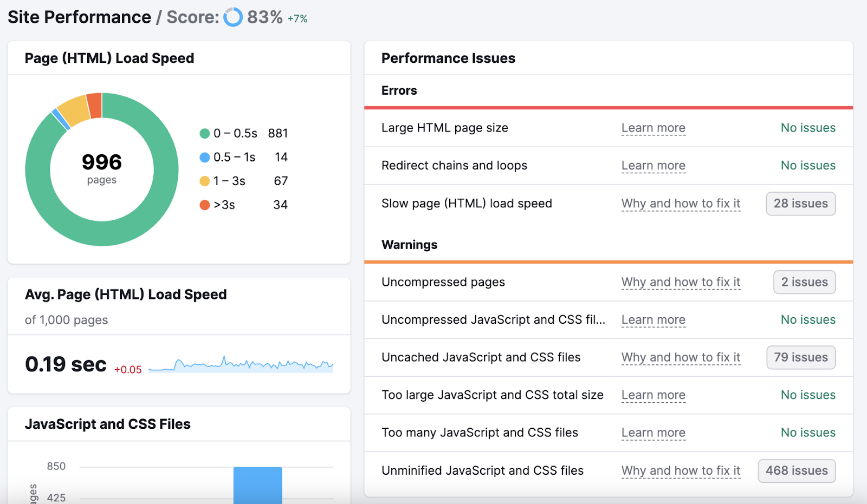The height and width of the screenshot is (504, 867).
Task: Open fix guide for Uncompressed pages
Action: tap(681, 282)
